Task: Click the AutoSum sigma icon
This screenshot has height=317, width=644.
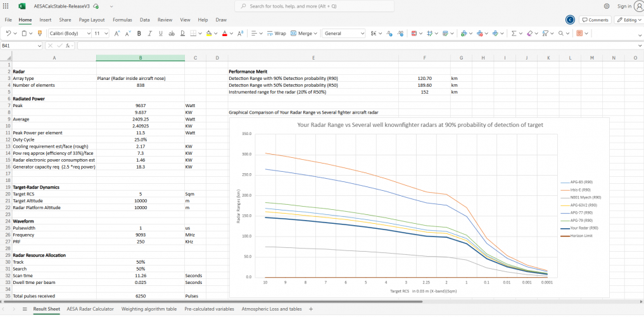Action: click(x=514, y=34)
